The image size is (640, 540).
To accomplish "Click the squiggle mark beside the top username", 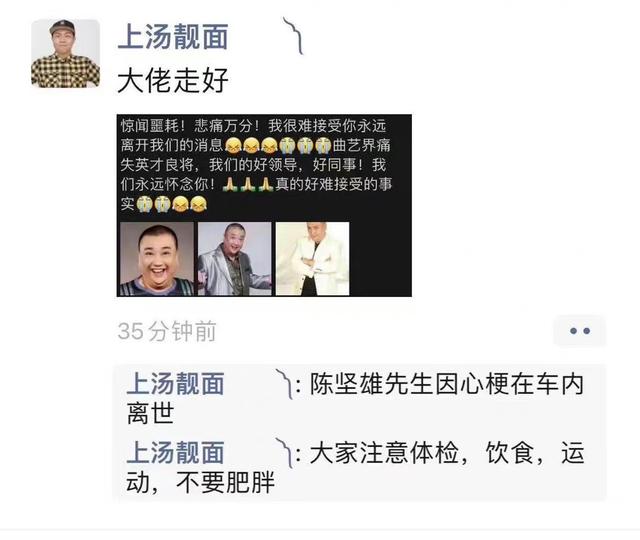I will tap(294, 36).
